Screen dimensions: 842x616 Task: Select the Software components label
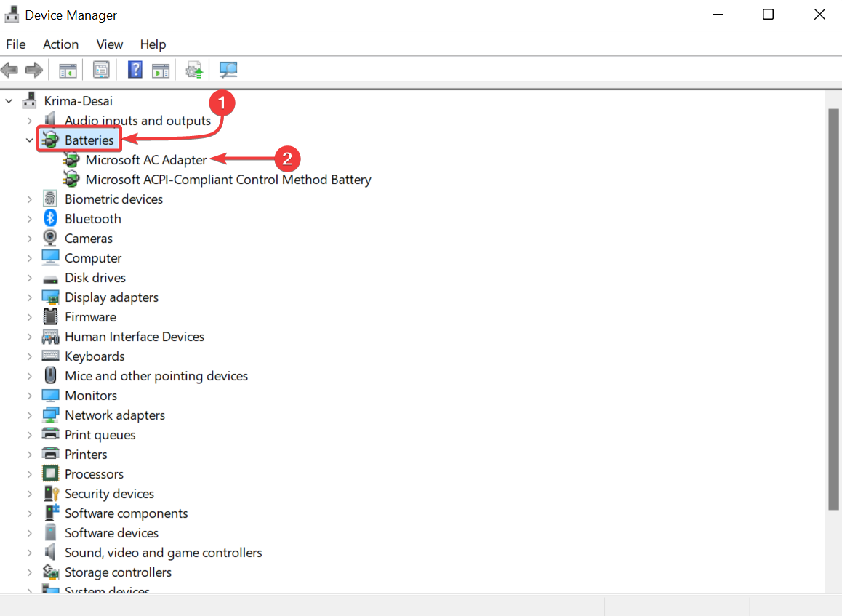[127, 513]
